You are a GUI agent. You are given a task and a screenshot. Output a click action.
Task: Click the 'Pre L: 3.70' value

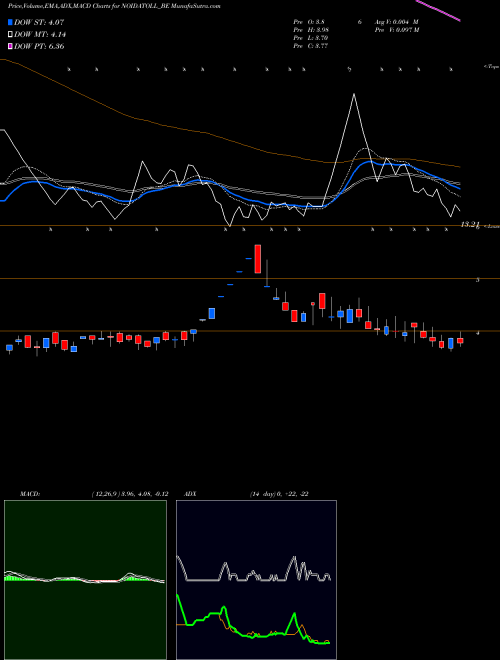coord(311,37)
